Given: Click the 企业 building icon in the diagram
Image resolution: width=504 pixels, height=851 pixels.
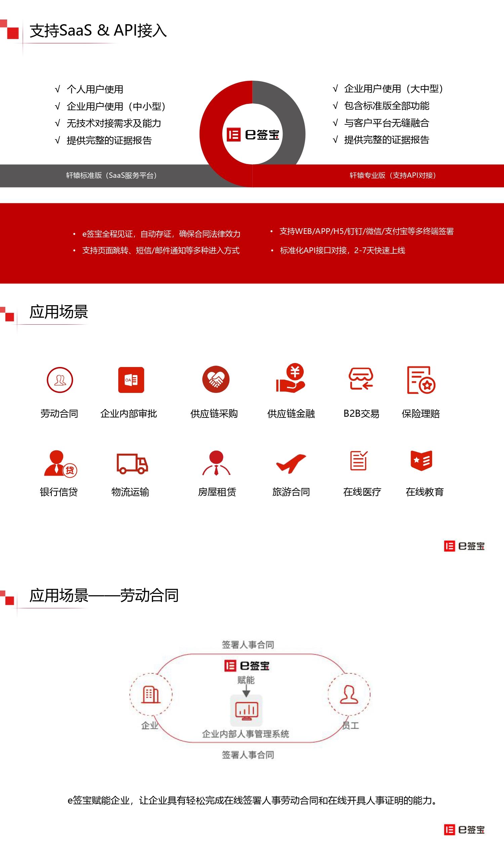Looking at the screenshot, I should (x=151, y=695).
